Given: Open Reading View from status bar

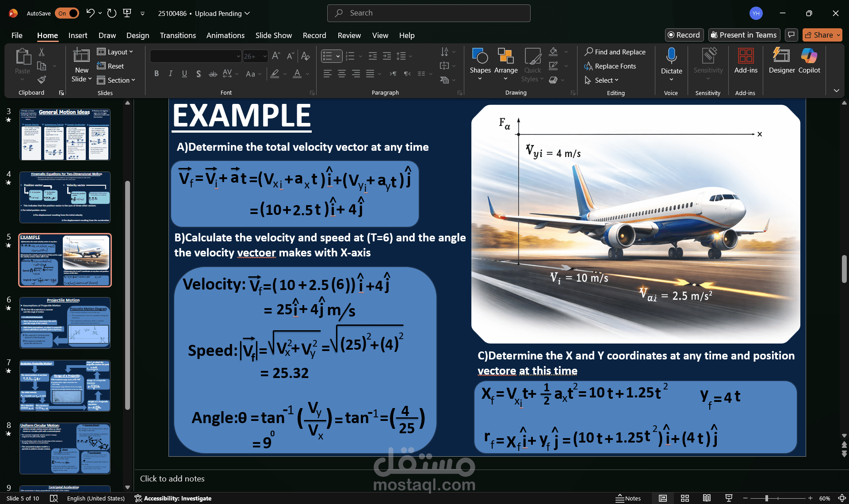Looking at the screenshot, I should [x=707, y=498].
